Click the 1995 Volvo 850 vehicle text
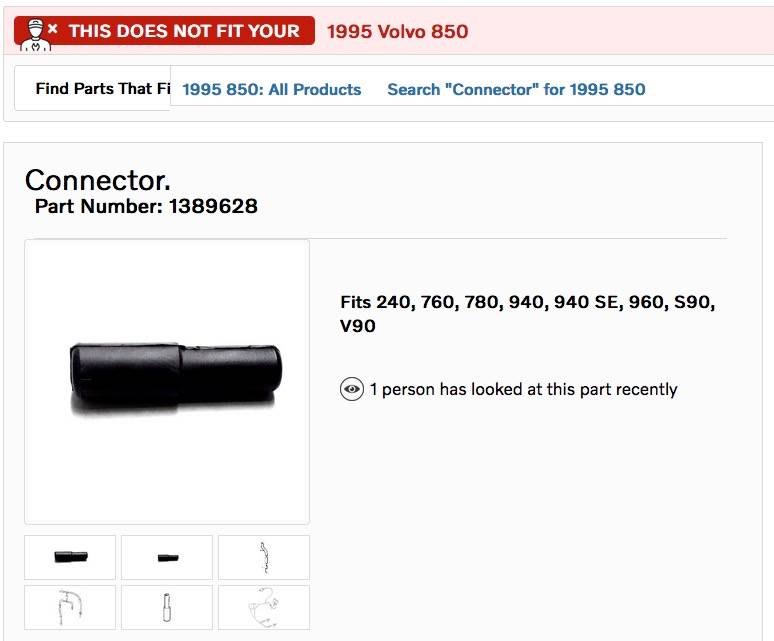 pyautogui.click(x=397, y=31)
